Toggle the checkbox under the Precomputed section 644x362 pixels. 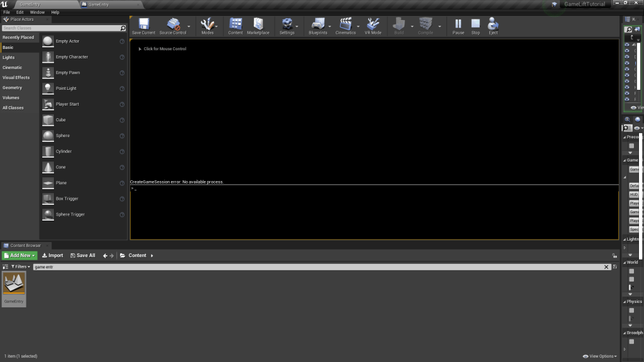(631, 146)
